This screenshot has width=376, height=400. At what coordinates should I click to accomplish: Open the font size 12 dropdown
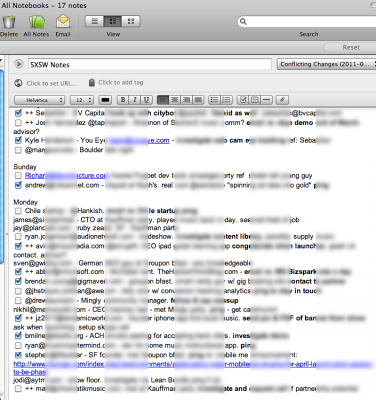pos(82,100)
